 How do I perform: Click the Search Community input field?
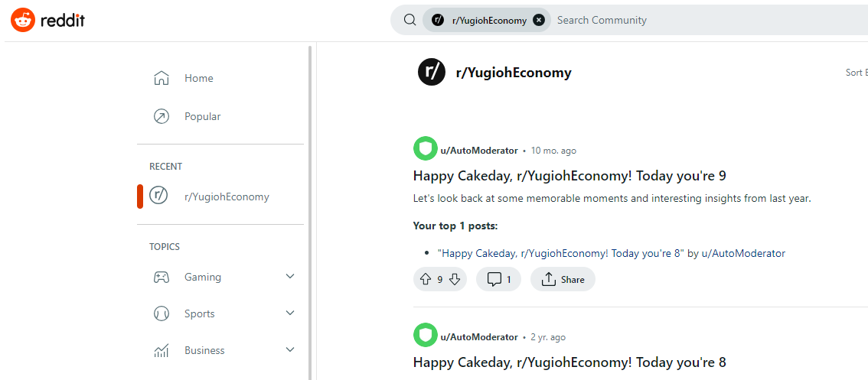689,21
